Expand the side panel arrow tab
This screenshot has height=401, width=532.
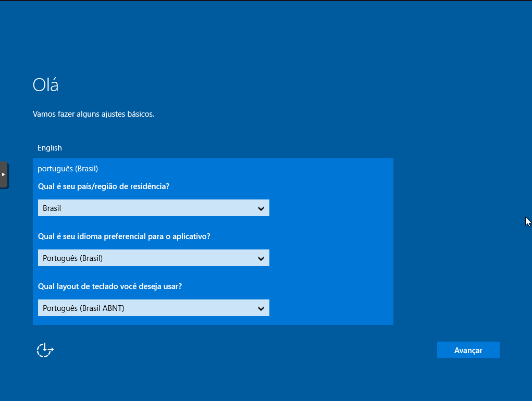(4, 175)
